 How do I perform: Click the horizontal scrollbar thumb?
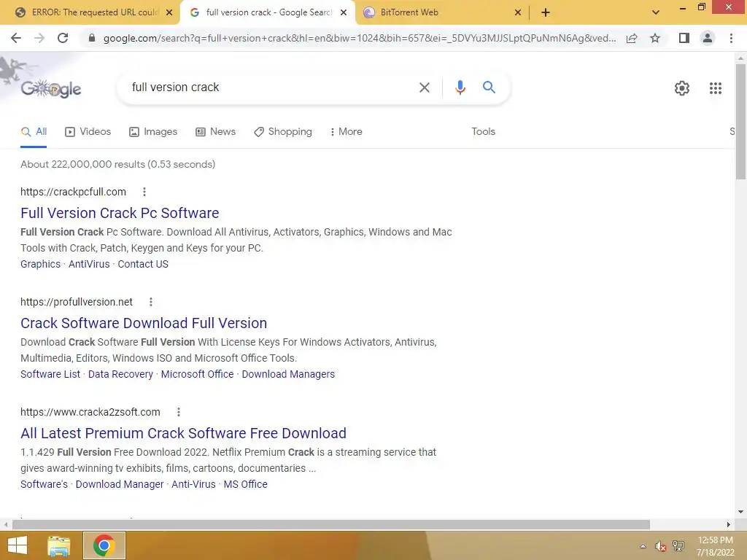pyautogui.click(x=331, y=524)
